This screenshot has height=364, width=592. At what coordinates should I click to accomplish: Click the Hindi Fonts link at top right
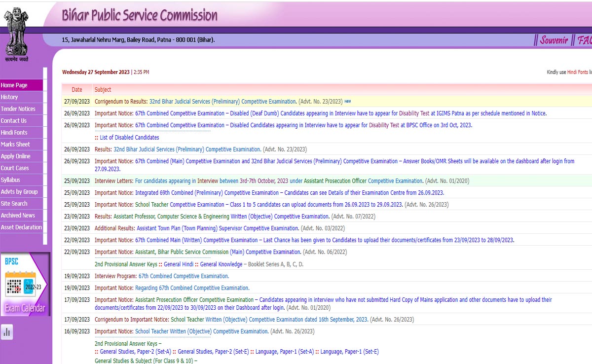coord(577,72)
